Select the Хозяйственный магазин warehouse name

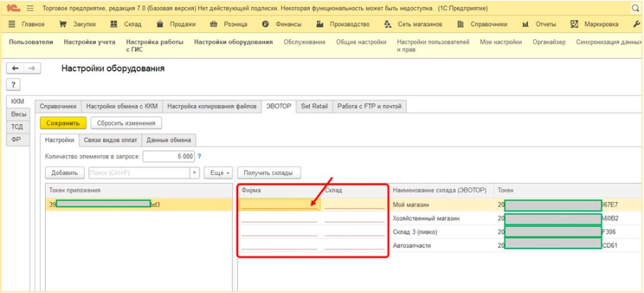tap(426, 218)
